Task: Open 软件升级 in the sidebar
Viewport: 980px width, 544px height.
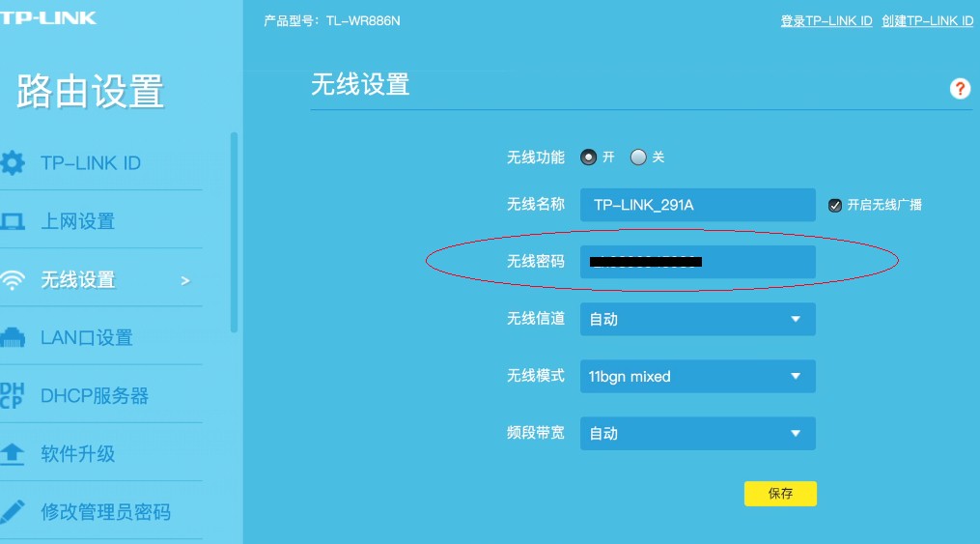Action: click(77, 454)
